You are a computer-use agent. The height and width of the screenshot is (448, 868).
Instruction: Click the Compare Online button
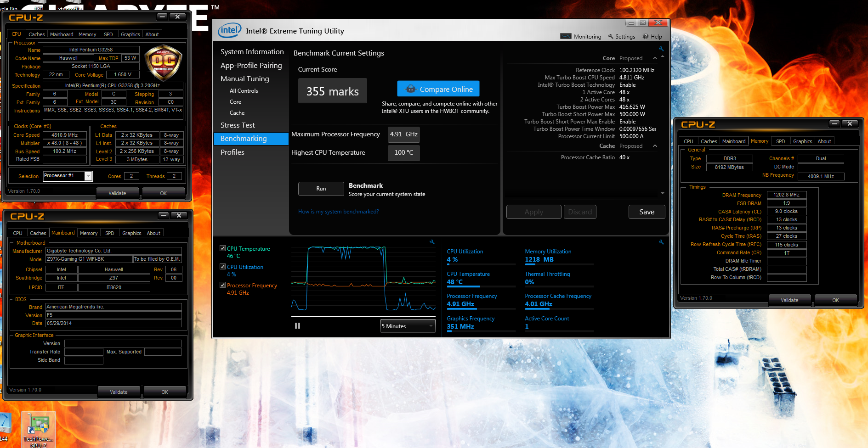click(x=438, y=89)
